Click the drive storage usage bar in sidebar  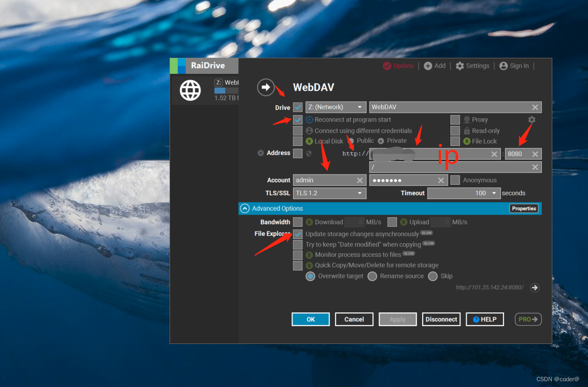(x=226, y=90)
